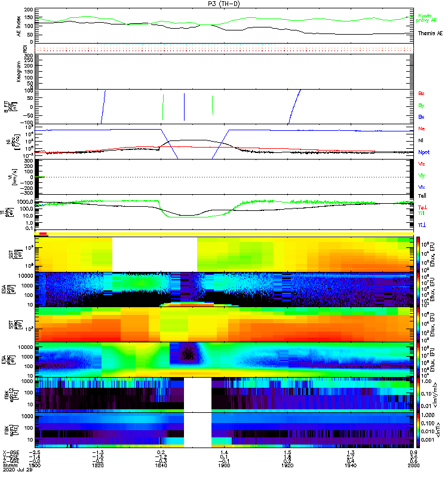448x478 pixels.
Task: Select the red "Ne" legend entry
Action: [x=422, y=128]
